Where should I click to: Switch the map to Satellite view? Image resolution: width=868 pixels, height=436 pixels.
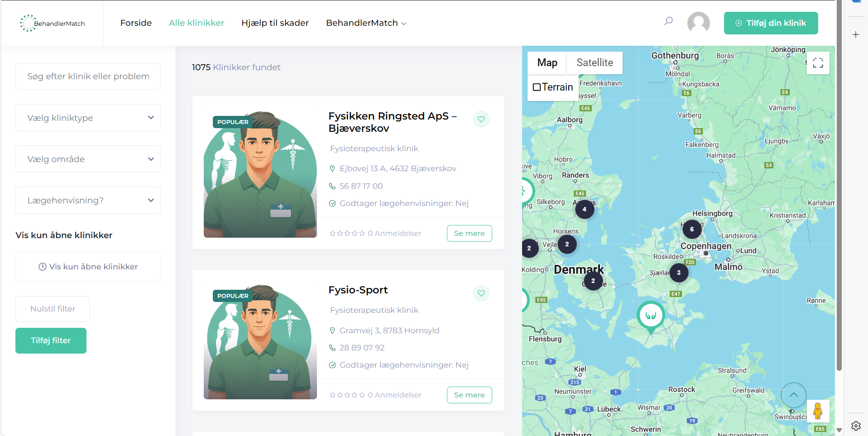(x=595, y=62)
